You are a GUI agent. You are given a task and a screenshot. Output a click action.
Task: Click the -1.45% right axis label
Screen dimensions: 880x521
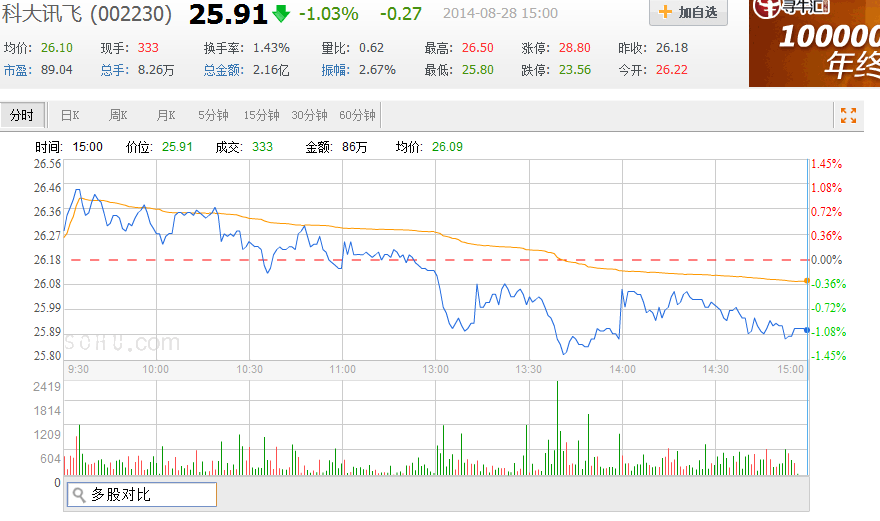point(828,356)
